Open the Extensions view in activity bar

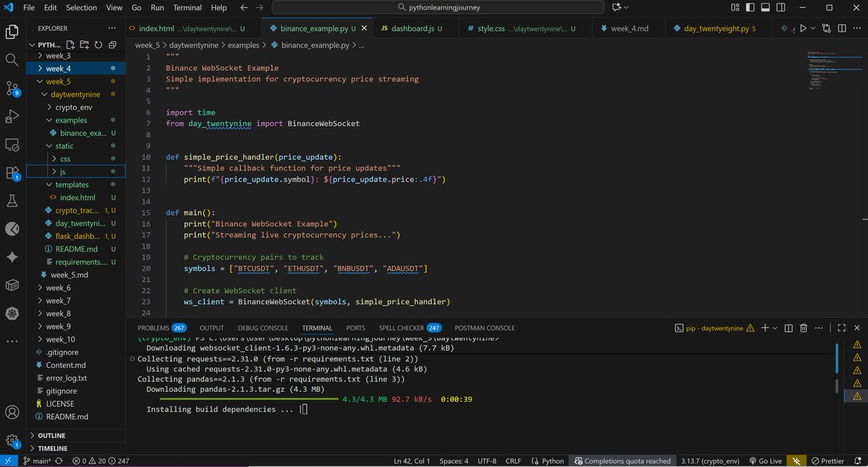click(12, 173)
